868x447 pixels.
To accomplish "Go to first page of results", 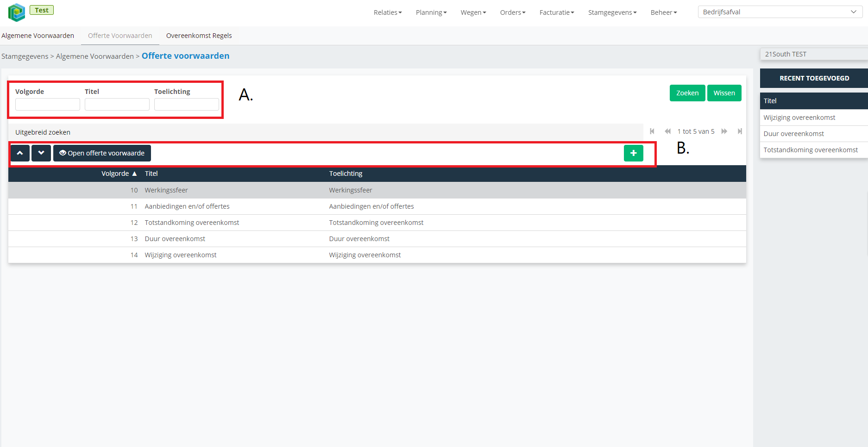I will click(x=652, y=131).
